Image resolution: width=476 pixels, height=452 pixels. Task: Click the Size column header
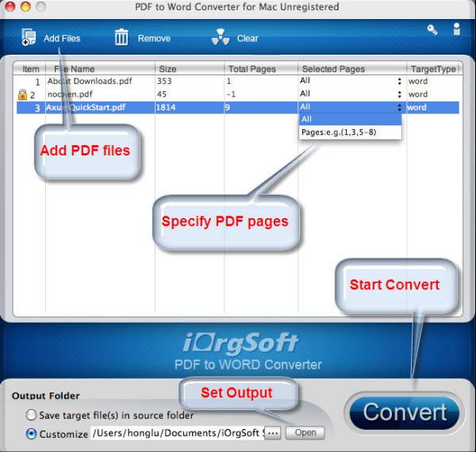[x=190, y=69]
